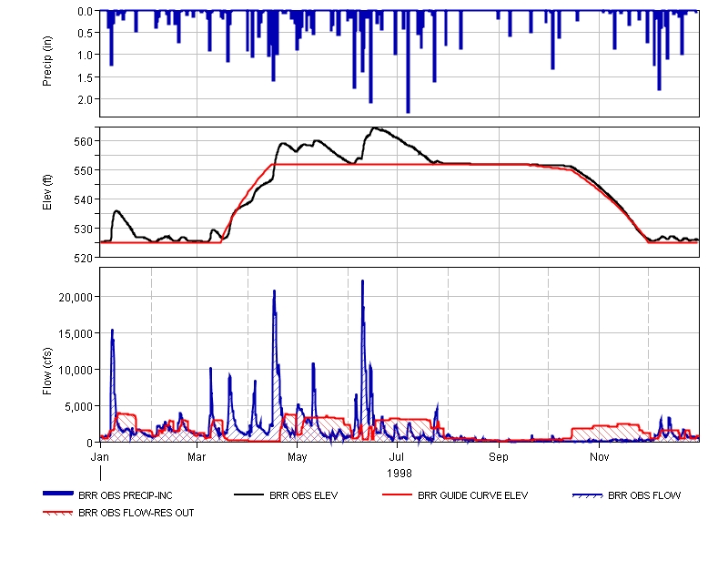
Task: Click the 20,000 tick label on the flow axis
Action: [76, 298]
